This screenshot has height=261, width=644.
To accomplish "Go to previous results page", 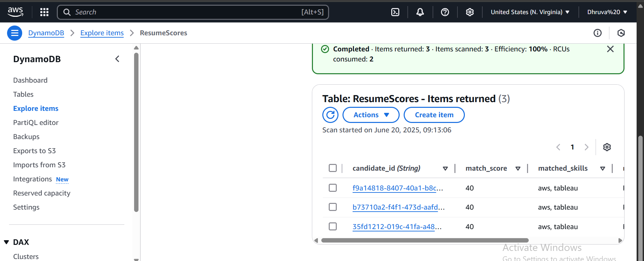I will point(558,147).
